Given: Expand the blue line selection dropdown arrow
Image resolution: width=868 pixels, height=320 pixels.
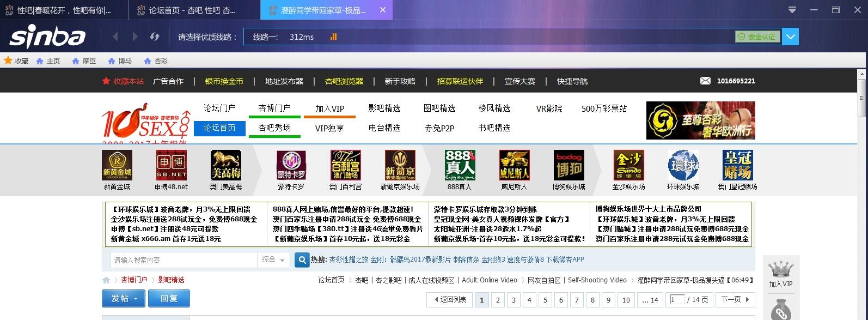Looking at the screenshot, I should coord(791,37).
